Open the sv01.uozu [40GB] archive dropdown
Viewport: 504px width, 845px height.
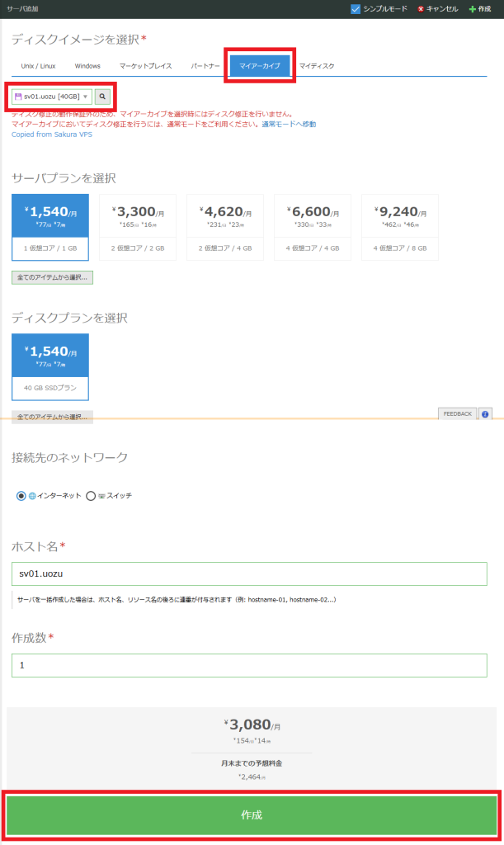point(51,97)
